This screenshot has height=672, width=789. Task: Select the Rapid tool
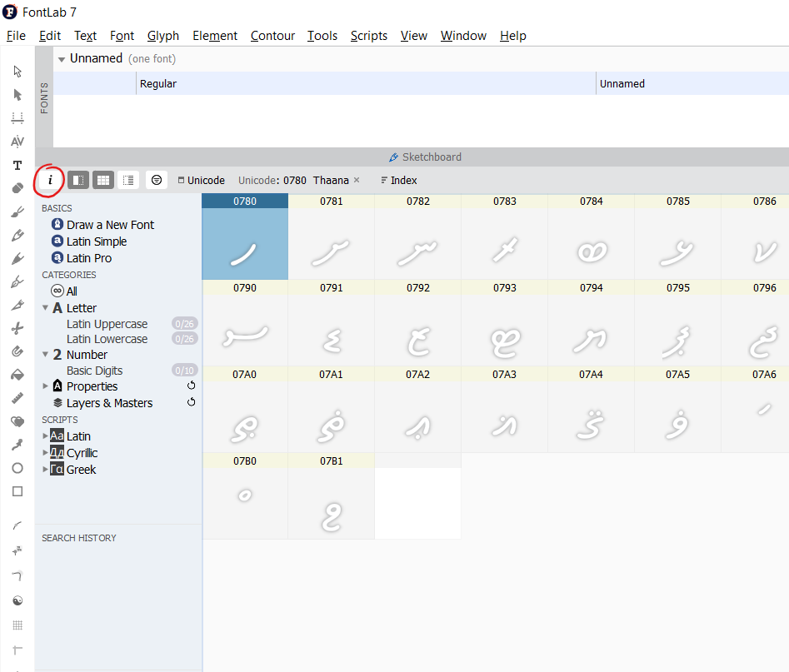[x=17, y=258]
